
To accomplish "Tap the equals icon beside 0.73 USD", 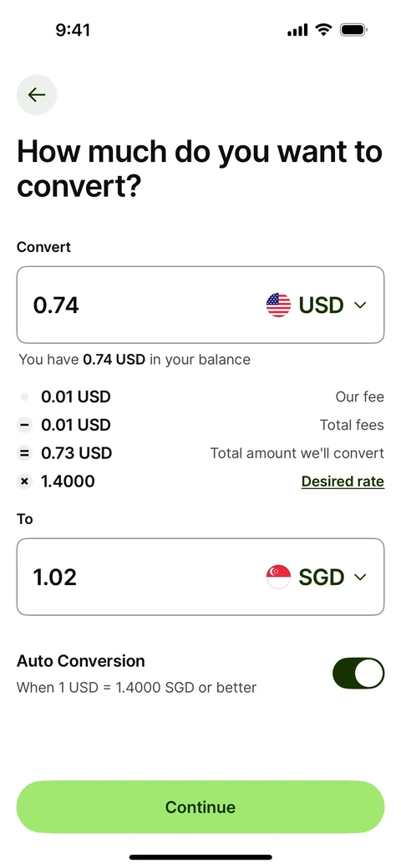I will [x=24, y=453].
